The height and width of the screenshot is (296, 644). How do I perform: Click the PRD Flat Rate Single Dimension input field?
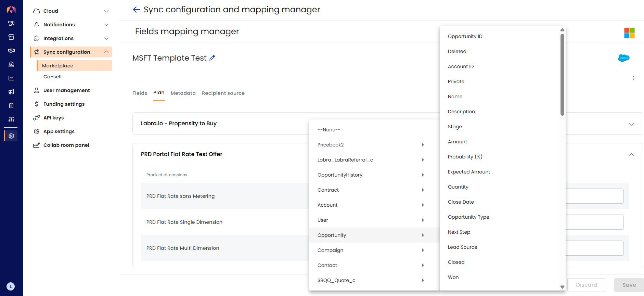594,222
